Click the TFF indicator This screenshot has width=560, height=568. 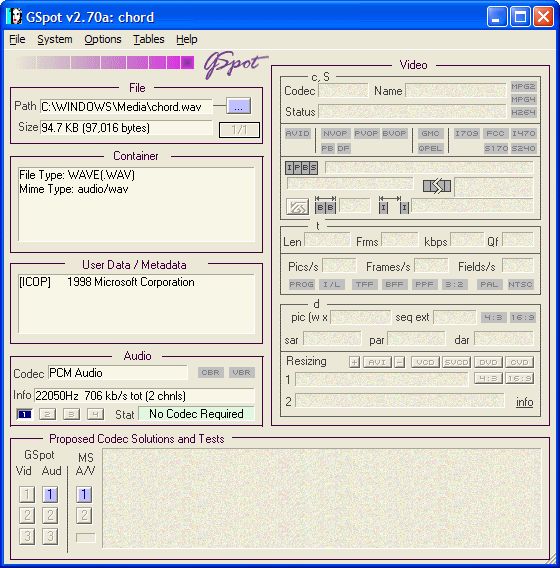point(364,284)
